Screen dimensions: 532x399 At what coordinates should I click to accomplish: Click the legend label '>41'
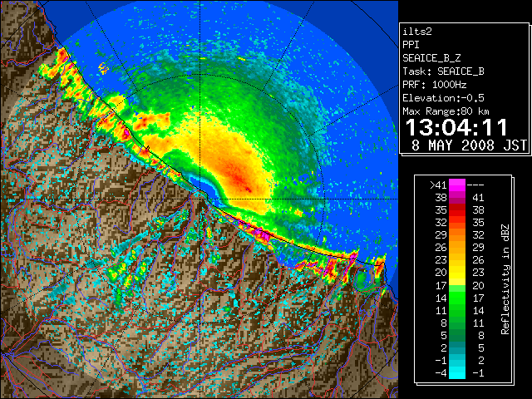pos(438,185)
